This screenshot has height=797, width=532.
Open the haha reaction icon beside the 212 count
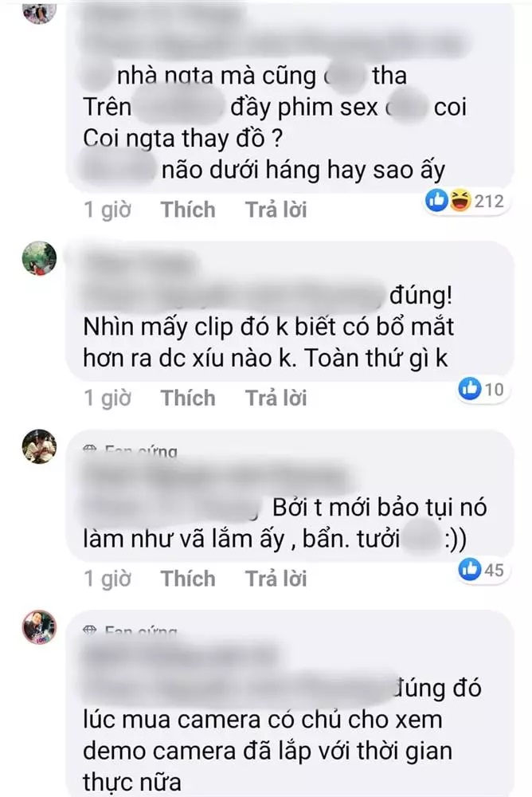[460, 202]
